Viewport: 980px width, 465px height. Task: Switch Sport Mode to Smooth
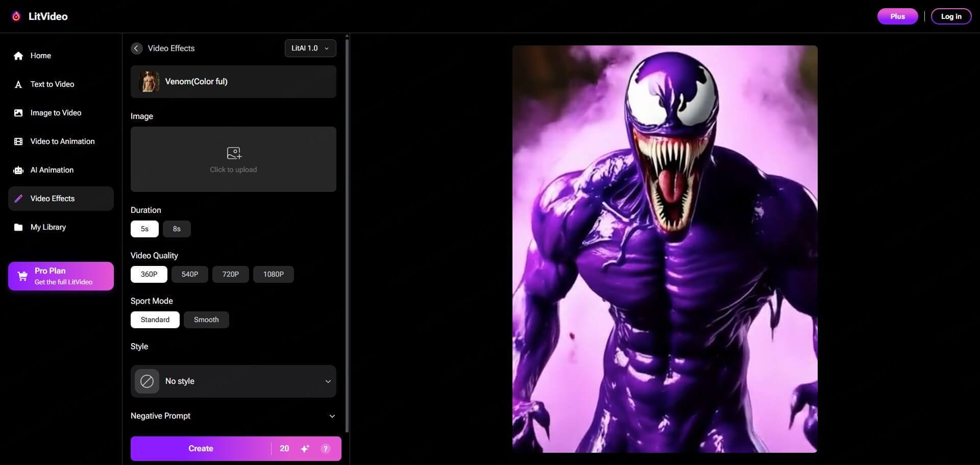point(206,320)
